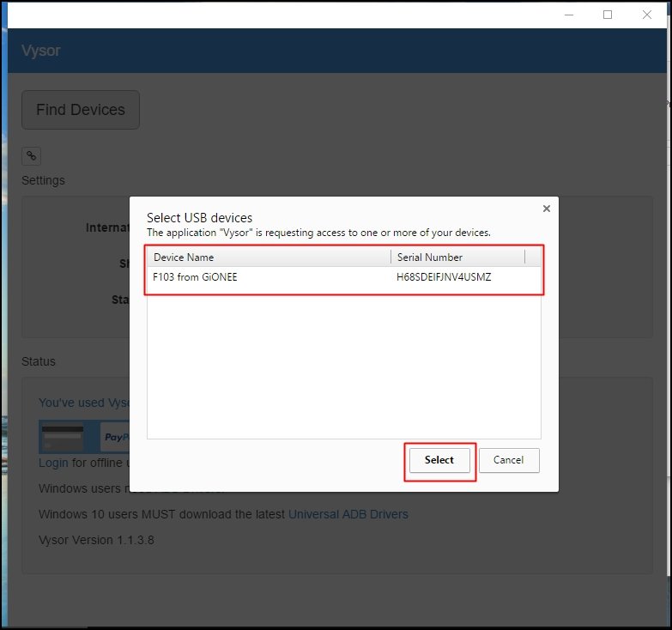The height and width of the screenshot is (630, 672).
Task: Click the Select button in USB dialog
Action: click(439, 460)
